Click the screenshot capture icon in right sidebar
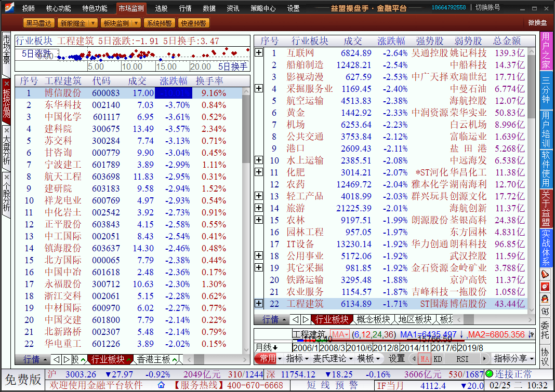Image resolution: width=555 pixels, height=392 pixels. (545, 312)
